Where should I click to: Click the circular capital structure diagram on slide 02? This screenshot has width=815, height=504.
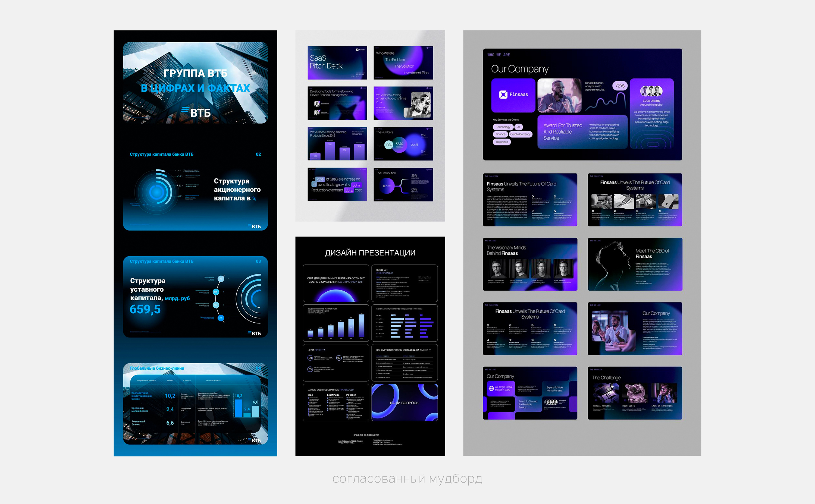(157, 192)
